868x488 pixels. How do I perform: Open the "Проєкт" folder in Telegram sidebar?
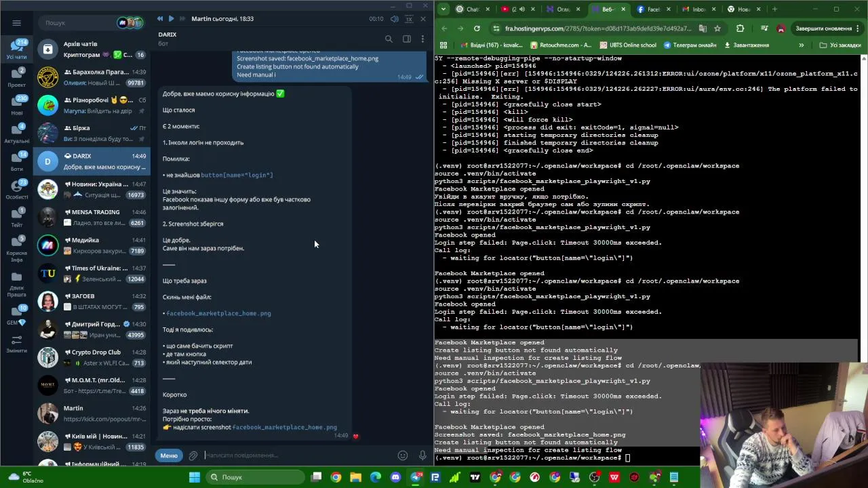point(16,77)
